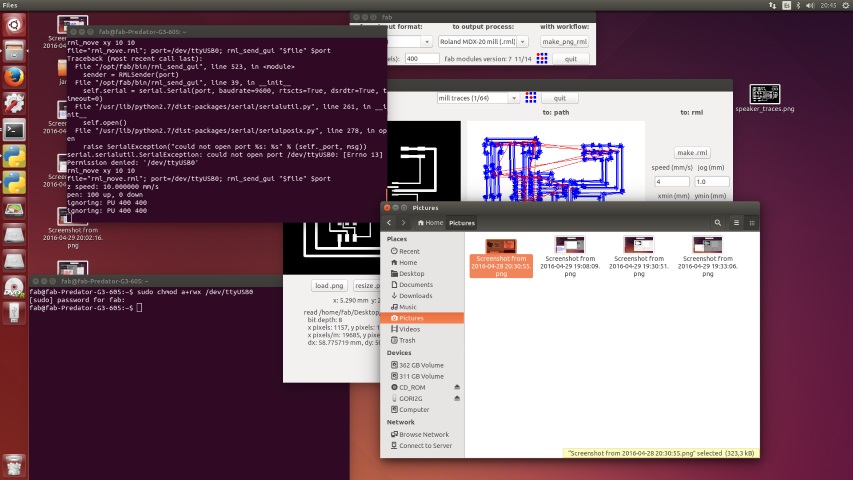Go back in the Pictures file manager
Screen dimensions: 853x480
(x=389, y=223)
